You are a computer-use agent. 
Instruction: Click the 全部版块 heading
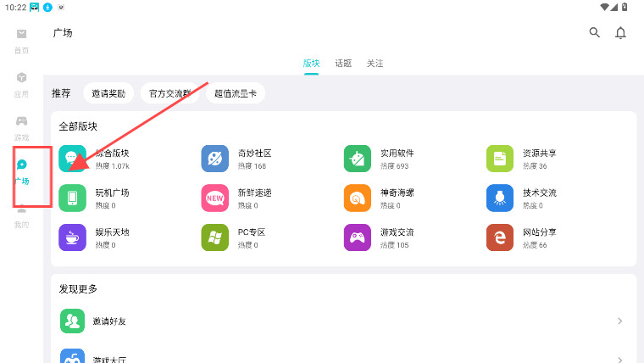[x=78, y=126]
